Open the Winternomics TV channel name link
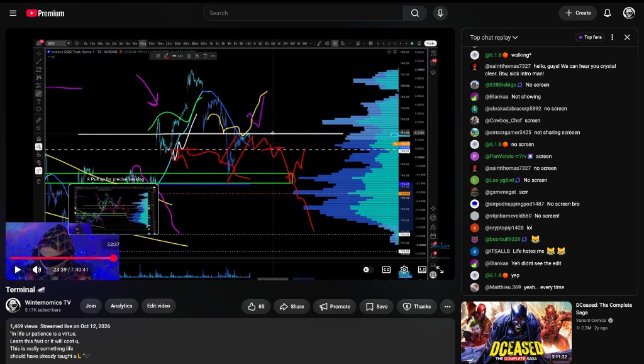 [x=48, y=302]
